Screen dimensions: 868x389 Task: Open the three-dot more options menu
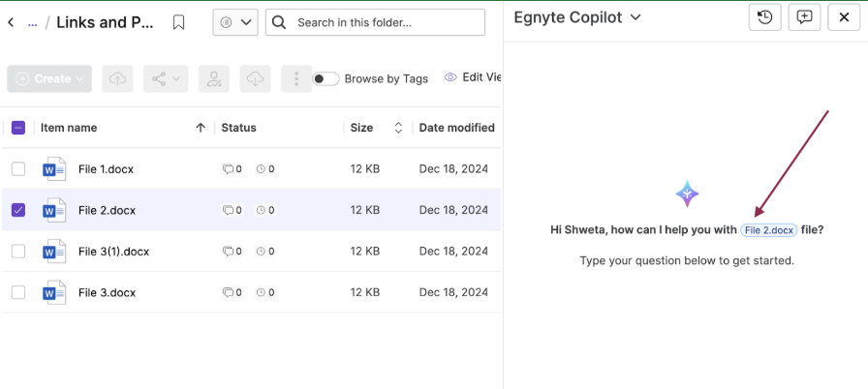tap(296, 79)
